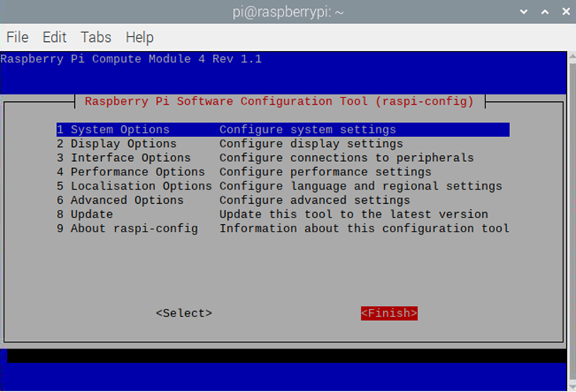The height and width of the screenshot is (392, 576).
Task: Click 'Information about this configuration tool' text
Action: coord(364,229)
